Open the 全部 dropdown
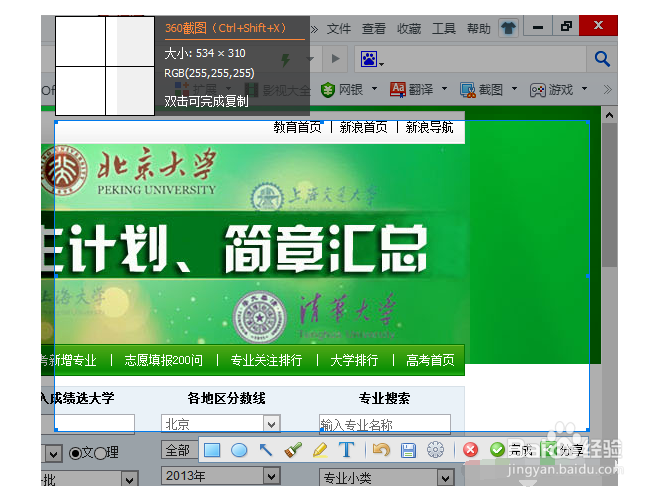 click(x=180, y=450)
